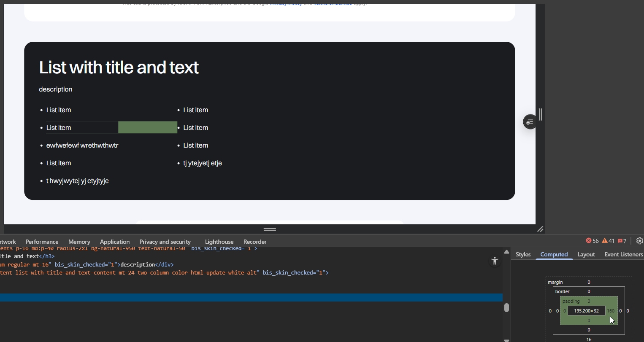Viewport: 644px width, 342px height.
Task: Click the 195.200×32 content size box
Action: click(586, 311)
